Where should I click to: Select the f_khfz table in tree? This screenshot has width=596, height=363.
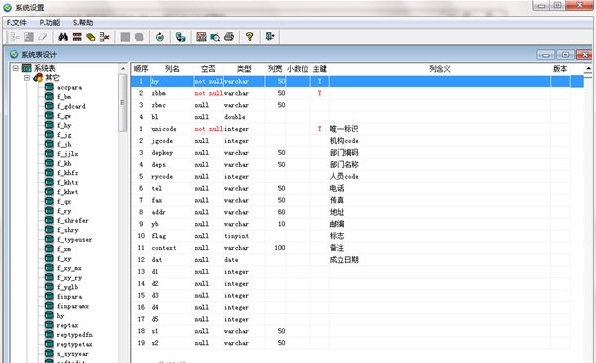tap(68, 173)
